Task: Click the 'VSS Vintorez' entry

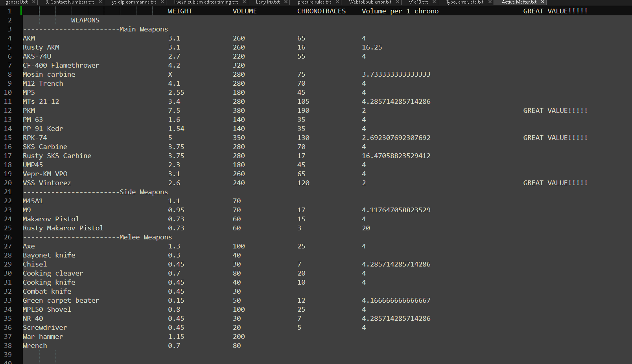Action: point(47,183)
